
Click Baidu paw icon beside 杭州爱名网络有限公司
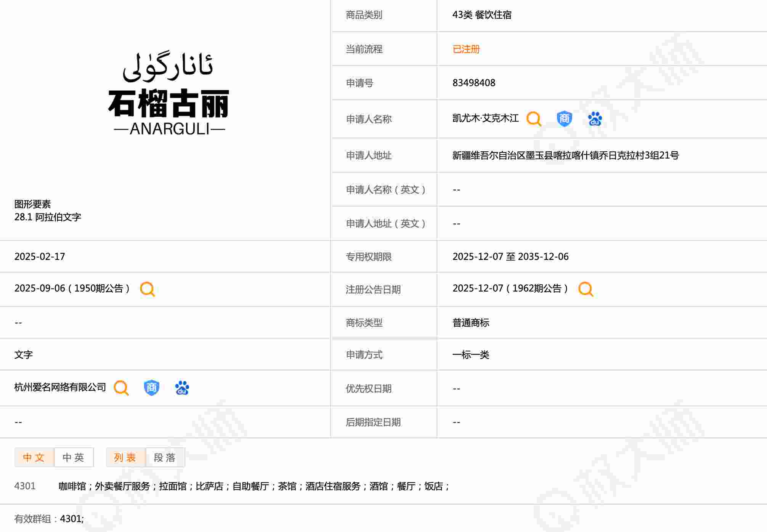pos(182,388)
